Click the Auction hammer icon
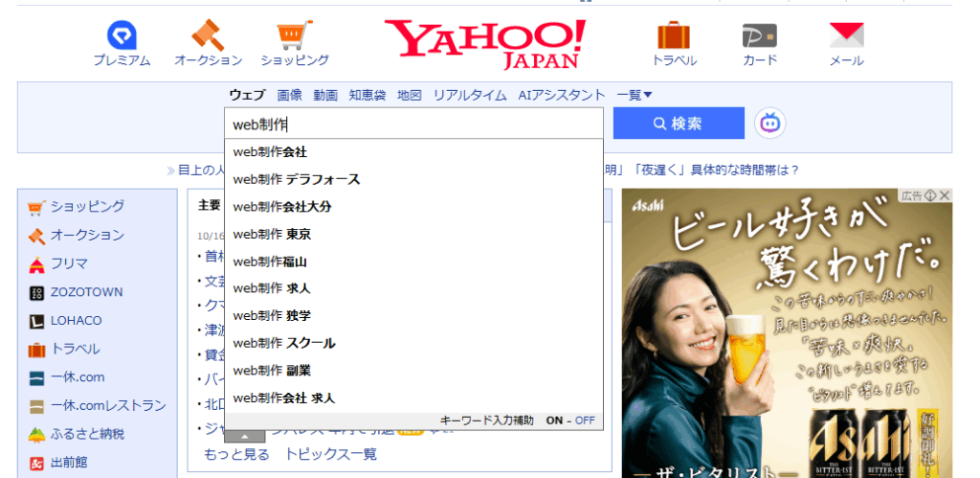Viewport: 980px width, 478px height. tap(208, 36)
